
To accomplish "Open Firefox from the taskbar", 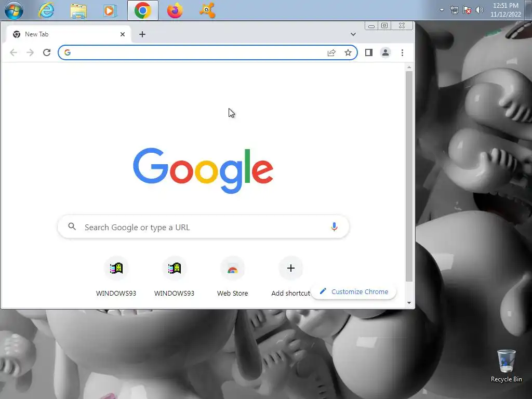I will coord(175,10).
